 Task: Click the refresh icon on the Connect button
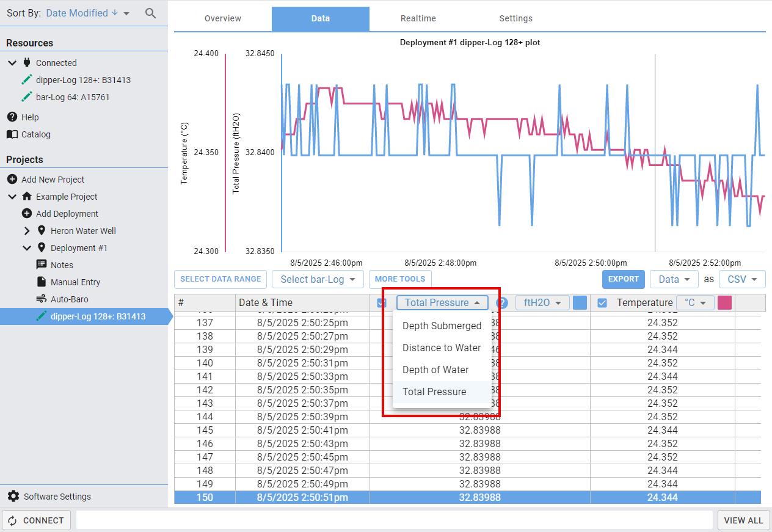[12, 520]
